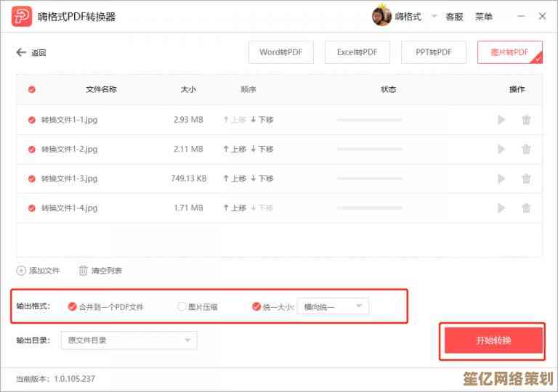Viewport: 558px width, 392px height.
Task: Click the 开始转换 button
Action: pos(493,340)
